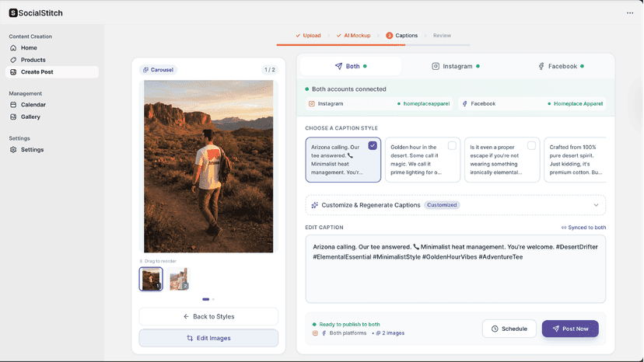
Task: Click the Products tag icon in sidebar
Action: point(13,60)
